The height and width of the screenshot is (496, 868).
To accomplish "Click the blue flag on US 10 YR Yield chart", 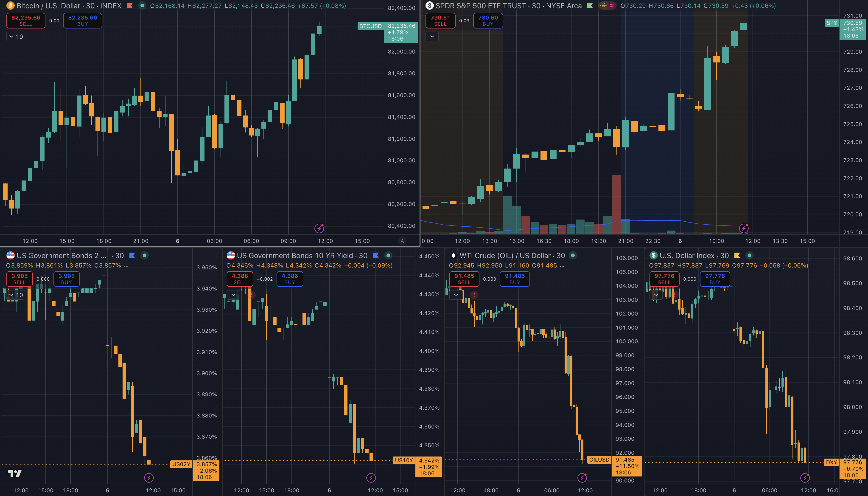I will 376,256.
